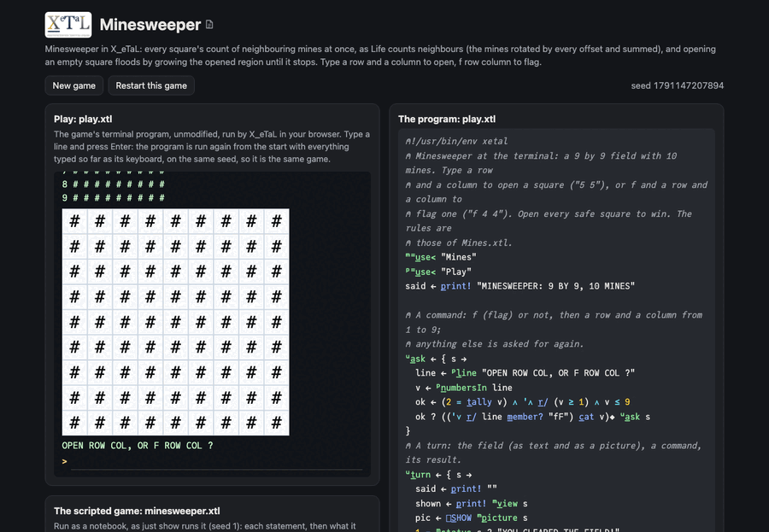769x532 pixels.
Task: Open the view function link
Action: (507, 504)
